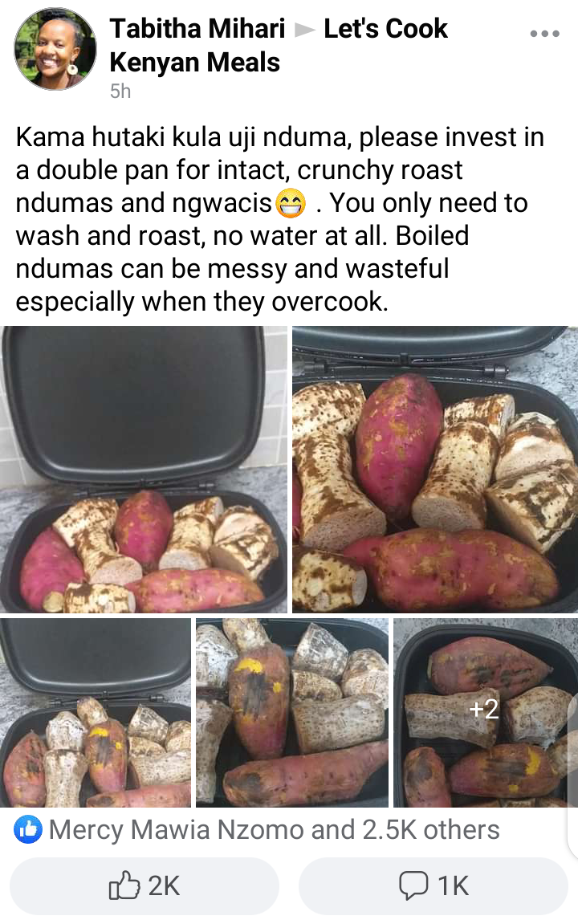
Task: Click the post text about double pan
Action: point(280,219)
